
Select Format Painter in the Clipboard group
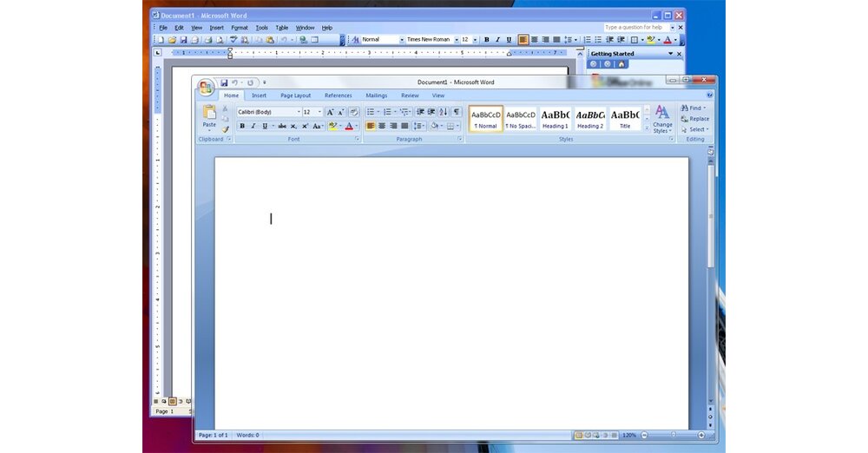(225, 129)
